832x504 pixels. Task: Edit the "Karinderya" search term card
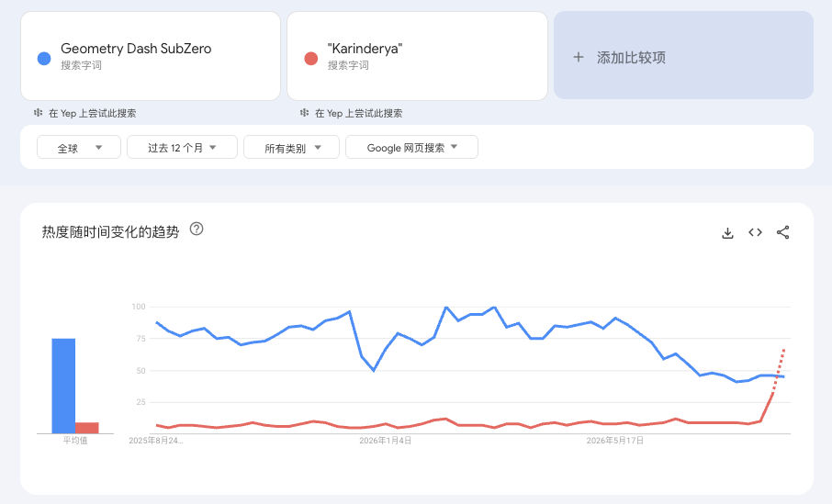coord(417,56)
